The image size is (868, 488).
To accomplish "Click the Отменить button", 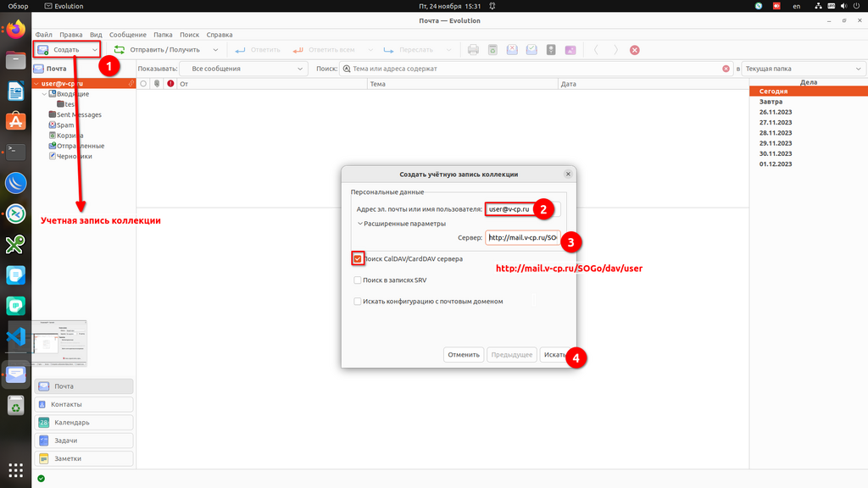I will (x=464, y=355).
